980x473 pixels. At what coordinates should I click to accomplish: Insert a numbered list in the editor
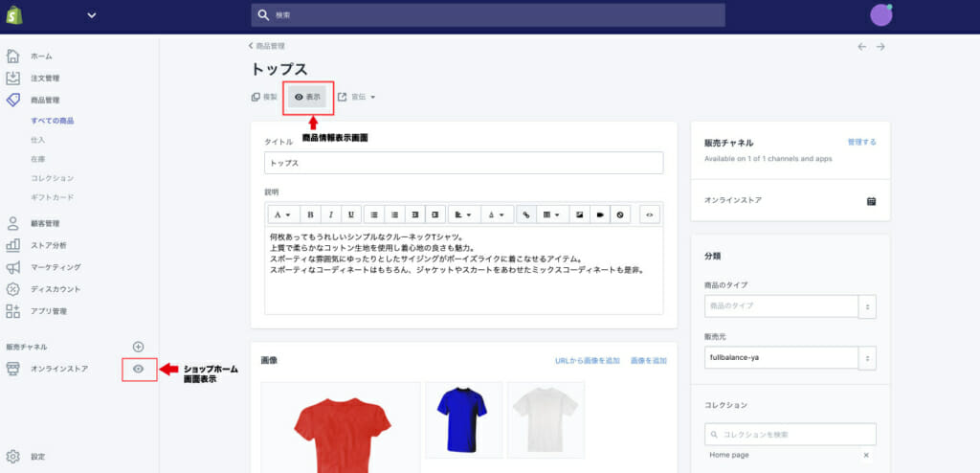tap(394, 214)
